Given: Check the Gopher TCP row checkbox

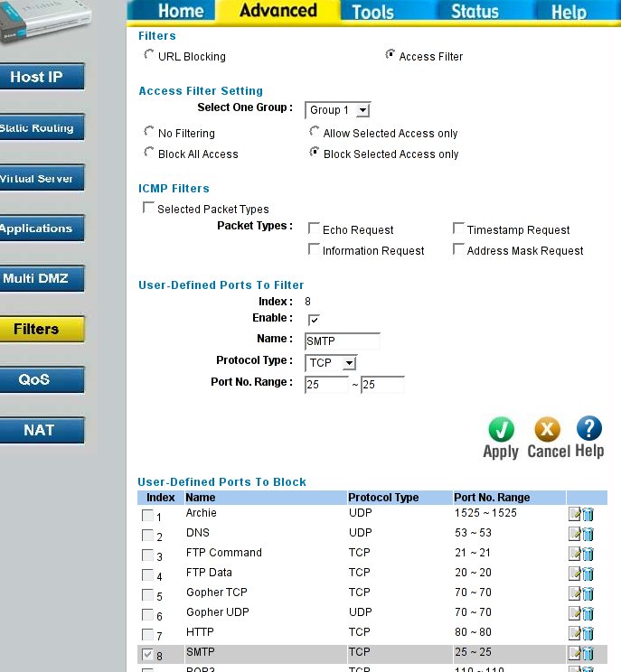Looking at the screenshot, I should [x=147, y=594].
